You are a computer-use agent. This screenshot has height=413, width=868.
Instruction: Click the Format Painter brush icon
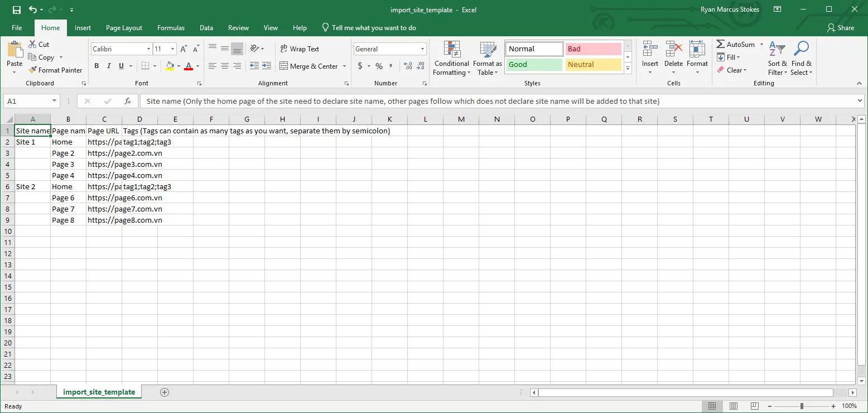pos(32,70)
